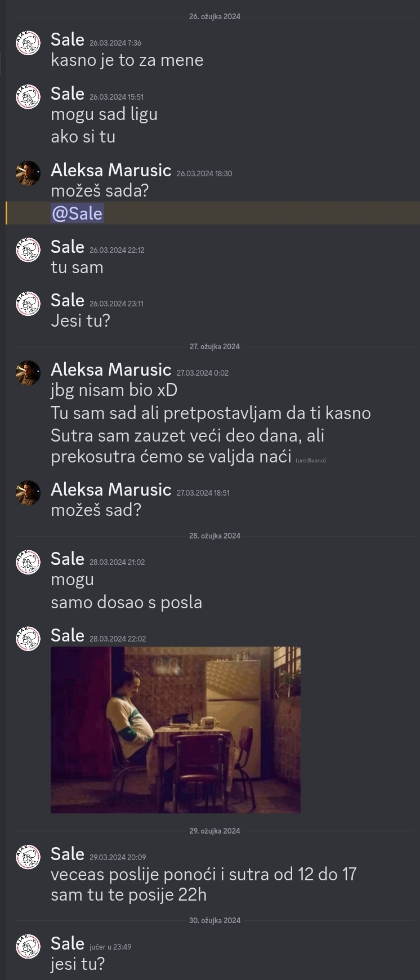Open Sale's Ajax avatar beside the 7:36 message

tap(28, 43)
